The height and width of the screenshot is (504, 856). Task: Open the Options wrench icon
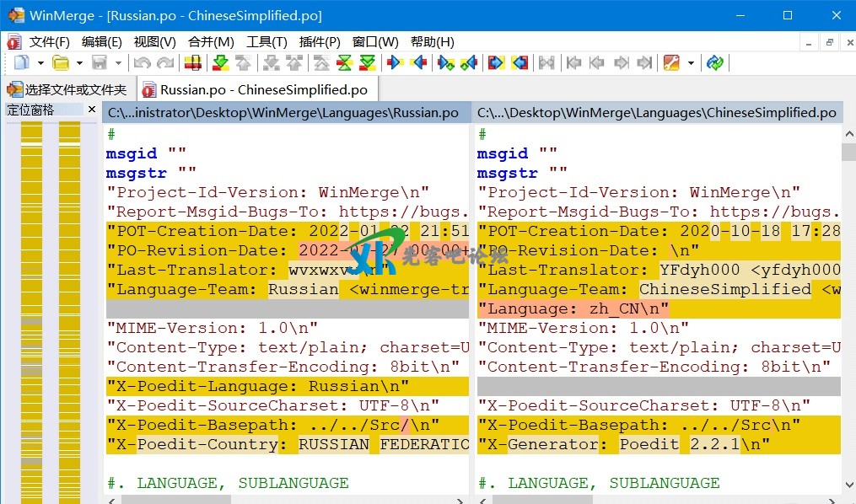[671, 63]
